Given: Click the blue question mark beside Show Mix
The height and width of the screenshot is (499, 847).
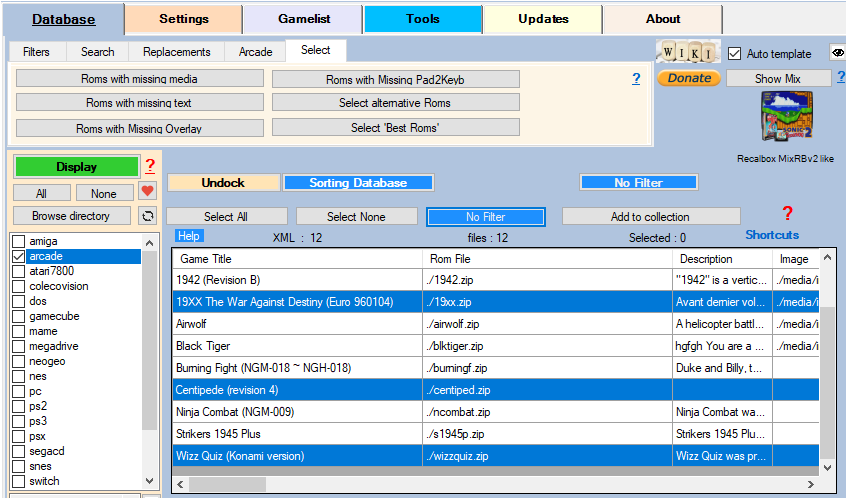Looking at the screenshot, I should [840, 78].
